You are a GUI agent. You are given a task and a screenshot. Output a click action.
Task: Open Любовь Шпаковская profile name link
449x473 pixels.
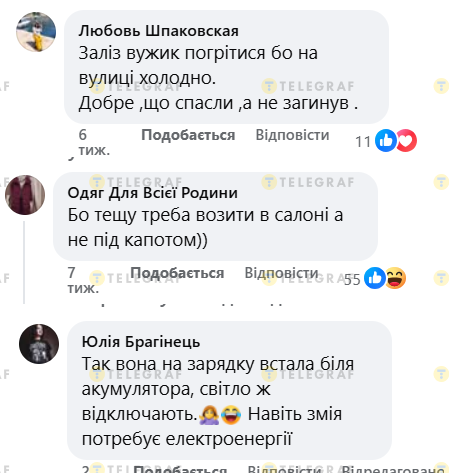pos(159,31)
